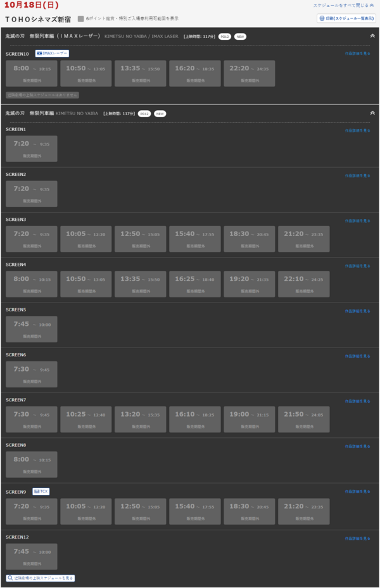Select SCREEN10 10:50 showtime
This screenshot has height=588, width=380.
point(86,73)
